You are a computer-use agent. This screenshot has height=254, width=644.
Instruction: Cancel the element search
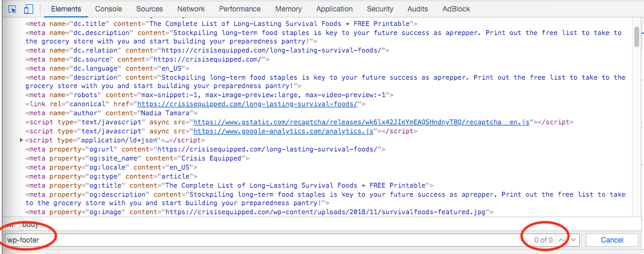(612, 240)
